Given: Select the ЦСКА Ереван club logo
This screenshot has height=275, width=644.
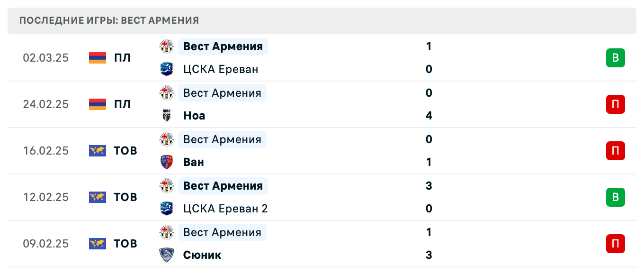Looking at the screenshot, I should click(x=167, y=69).
